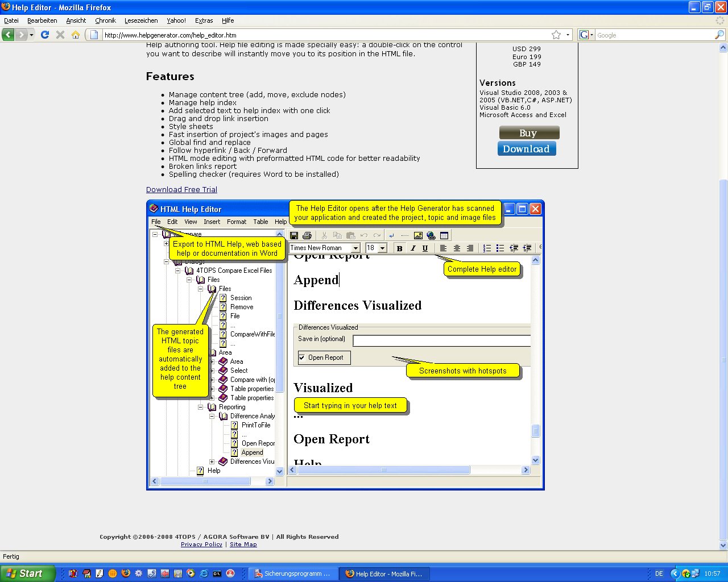The image size is (728, 582).
Task: Click the Google search input field
Action: (654, 35)
